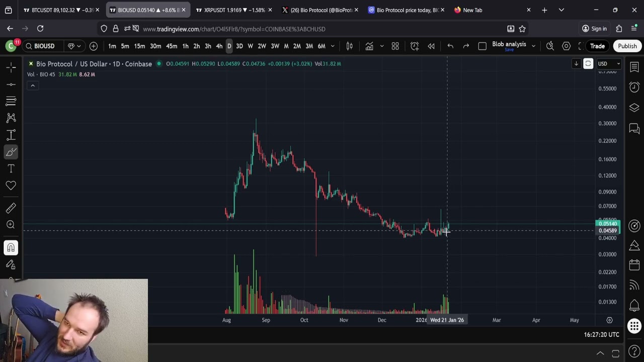Viewport: 644px width, 362px height.
Task: Select the trend line drawing tool
Action: tap(11, 84)
